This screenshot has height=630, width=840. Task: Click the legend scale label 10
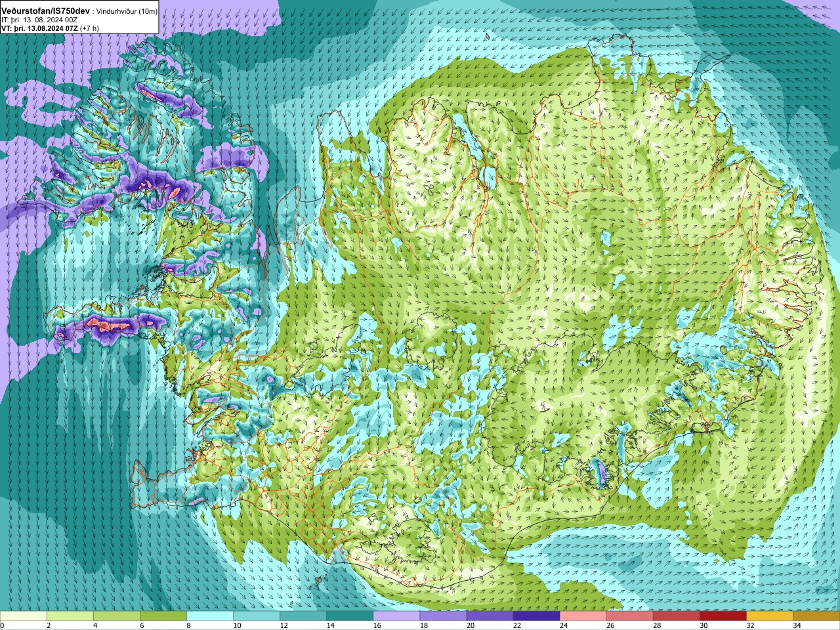[x=237, y=625]
